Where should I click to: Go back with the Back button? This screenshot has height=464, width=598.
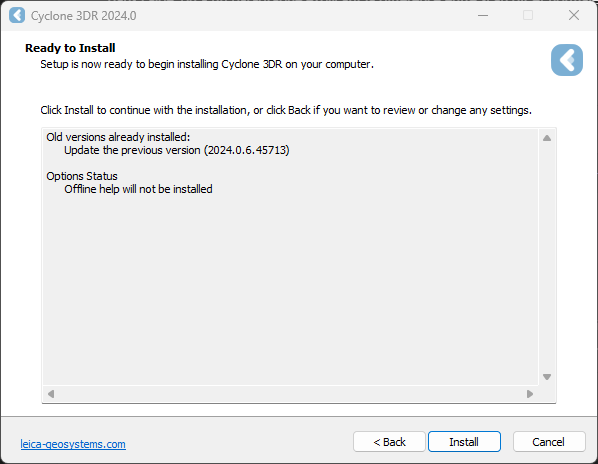389,442
